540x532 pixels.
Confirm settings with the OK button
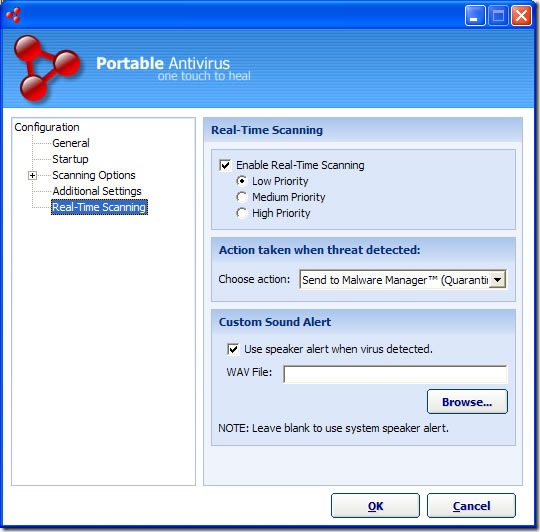pos(375,505)
